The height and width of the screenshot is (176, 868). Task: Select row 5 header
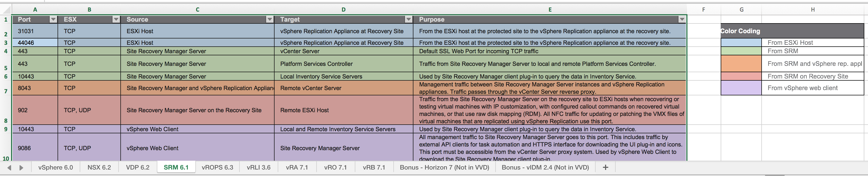(6, 64)
